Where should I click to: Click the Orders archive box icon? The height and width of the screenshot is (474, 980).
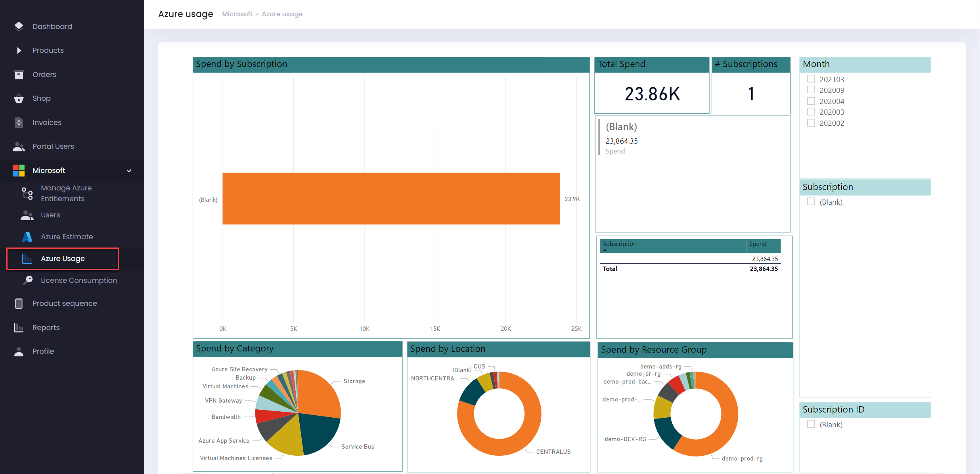[x=19, y=75]
